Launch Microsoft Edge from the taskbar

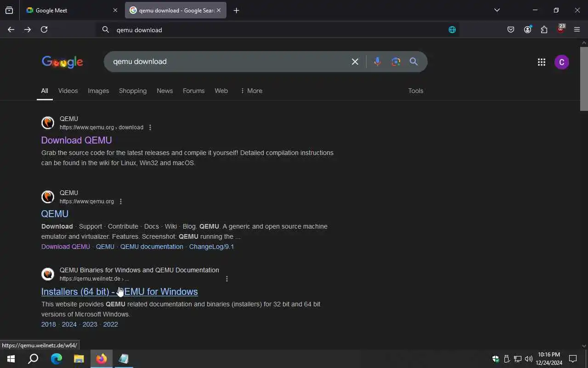(x=57, y=359)
